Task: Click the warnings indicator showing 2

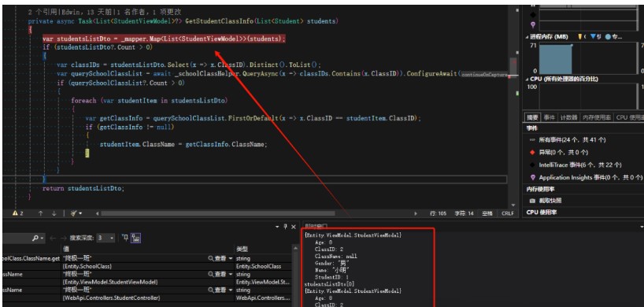Action: coord(17,213)
